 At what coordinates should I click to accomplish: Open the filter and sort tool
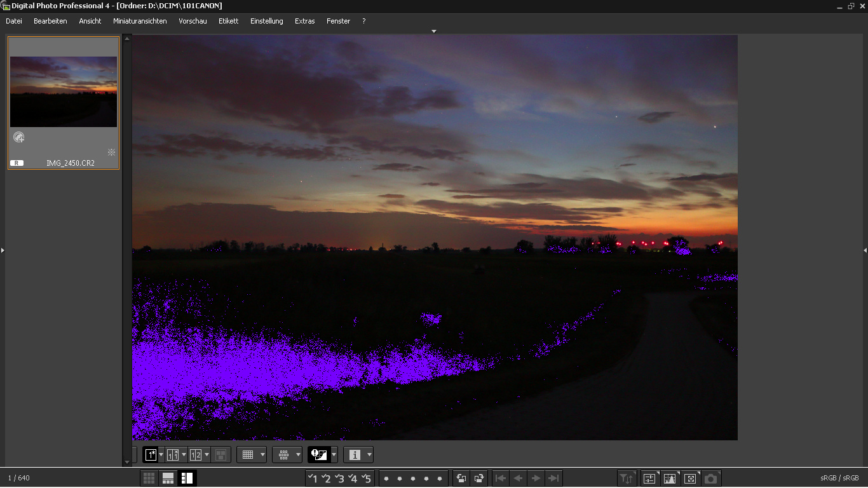627,478
